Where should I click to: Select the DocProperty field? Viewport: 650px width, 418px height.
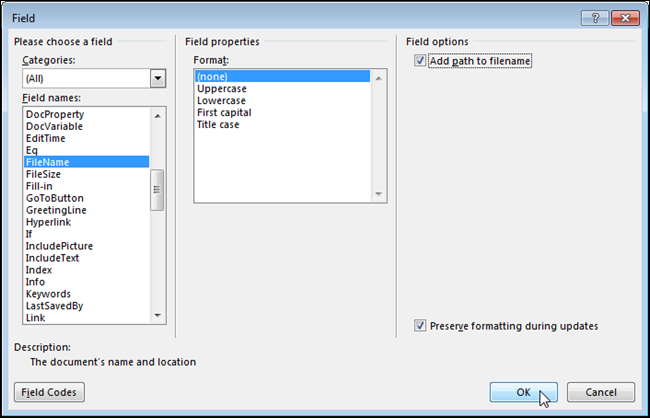coord(54,114)
